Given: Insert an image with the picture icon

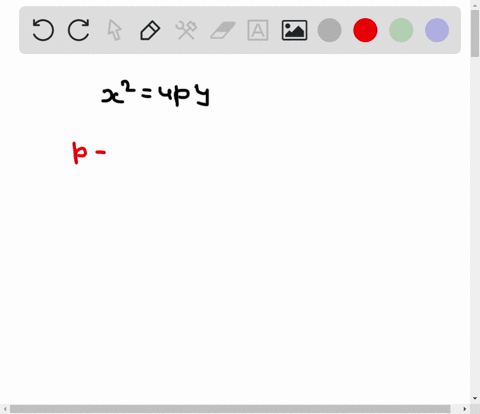Looking at the screenshot, I should [x=294, y=30].
